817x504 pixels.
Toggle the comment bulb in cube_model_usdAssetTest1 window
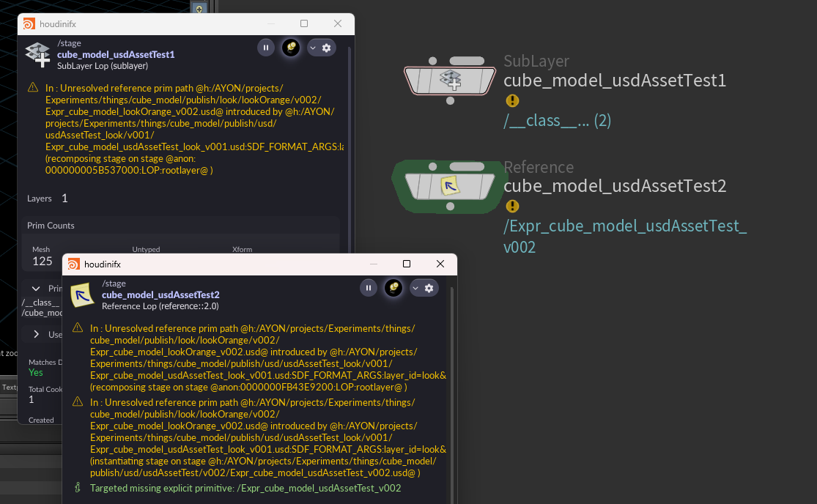[291, 48]
